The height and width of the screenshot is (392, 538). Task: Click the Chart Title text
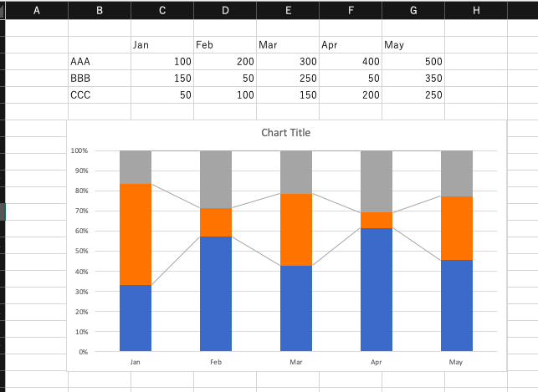pos(285,133)
